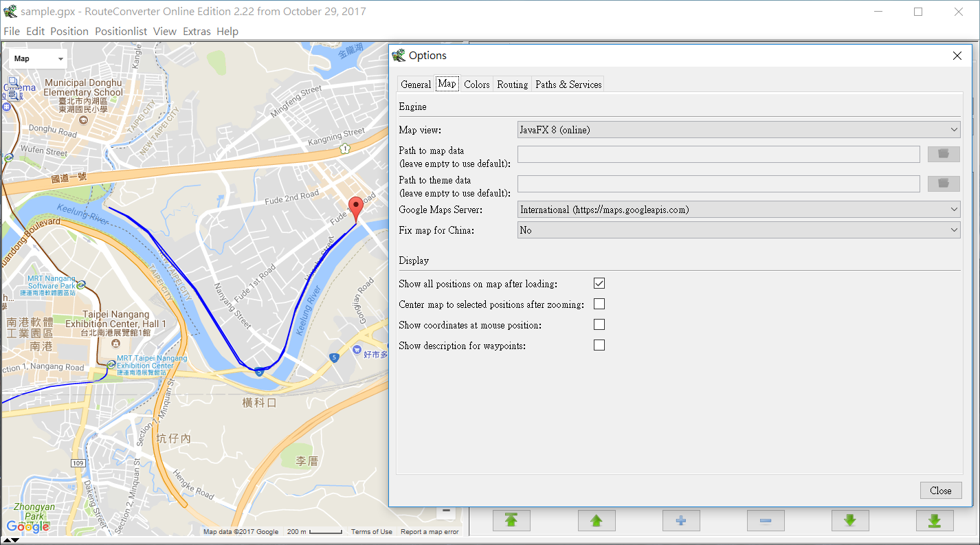Click inside the Path to map data field
980x545 pixels.
[718, 154]
